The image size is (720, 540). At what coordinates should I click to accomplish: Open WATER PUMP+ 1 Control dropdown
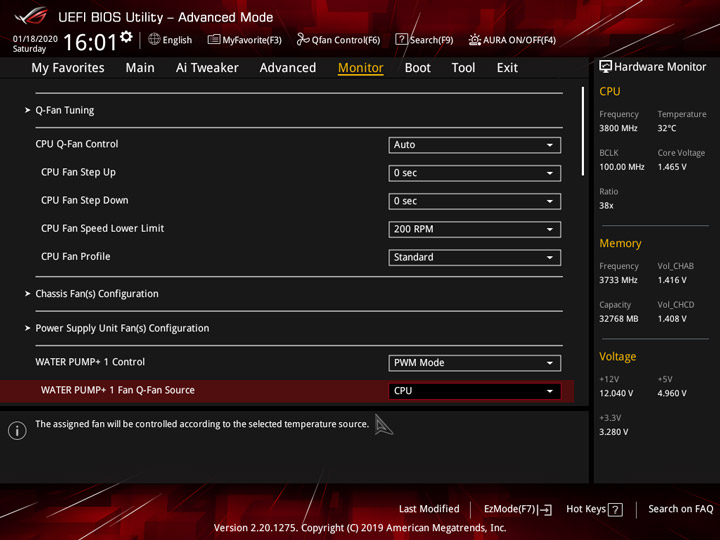(x=474, y=363)
